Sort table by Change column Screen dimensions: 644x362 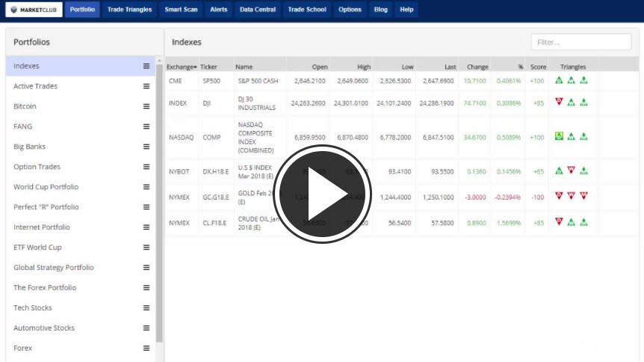477,67
